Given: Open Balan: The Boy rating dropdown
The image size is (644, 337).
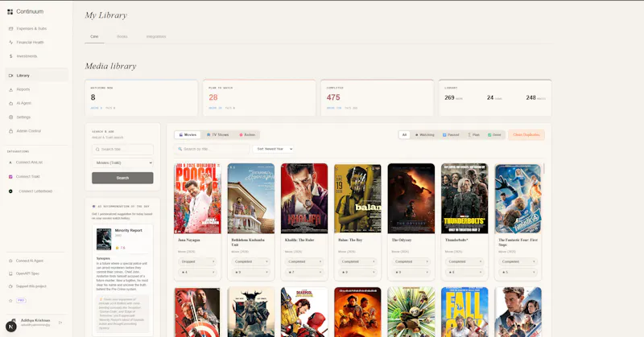Looking at the screenshot, I should coord(357,272).
